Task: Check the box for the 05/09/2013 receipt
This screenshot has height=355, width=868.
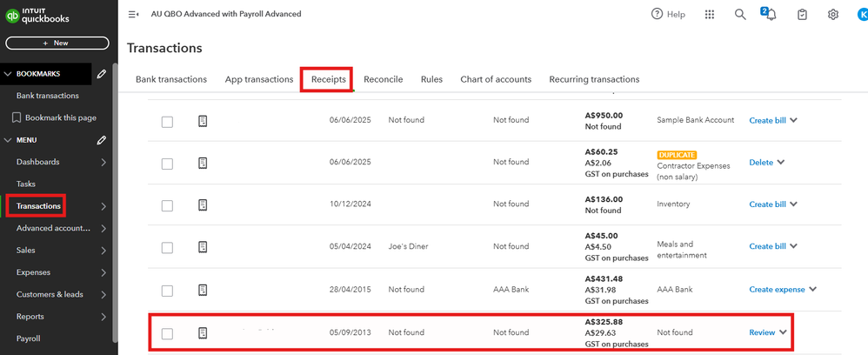Action: tap(167, 333)
